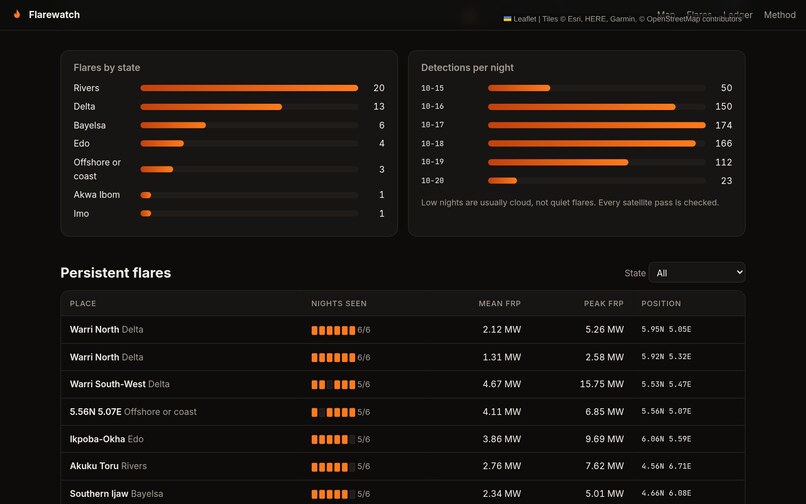The width and height of the screenshot is (806, 504).
Task: Click the 10-19 night label
Action: pyautogui.click(x=432, y=162)
